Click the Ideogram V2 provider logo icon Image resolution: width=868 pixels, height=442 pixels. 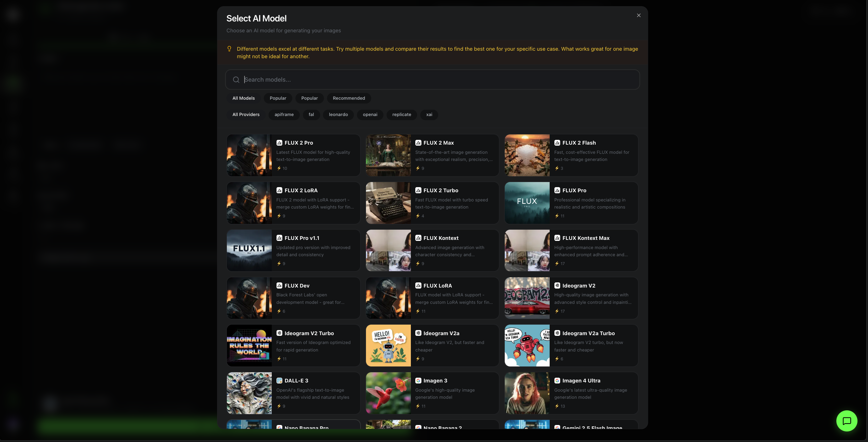557,286
